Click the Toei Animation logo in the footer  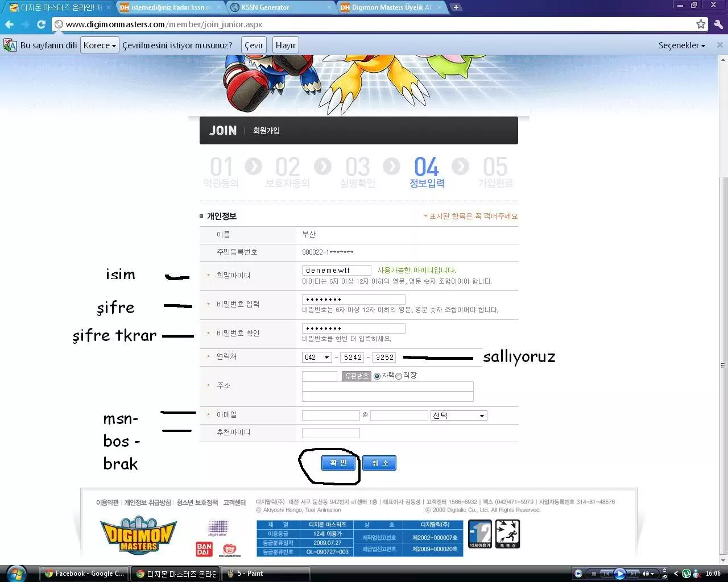tap(229, 550)
